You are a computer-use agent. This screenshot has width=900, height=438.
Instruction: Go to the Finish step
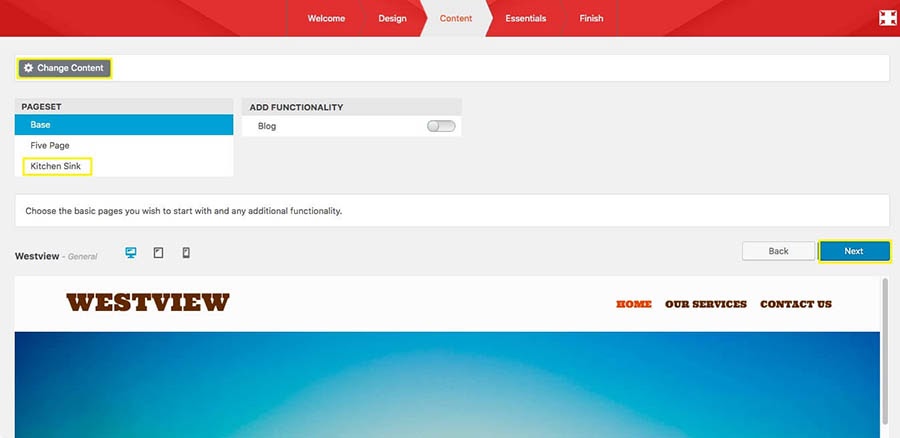click(591, 18)
